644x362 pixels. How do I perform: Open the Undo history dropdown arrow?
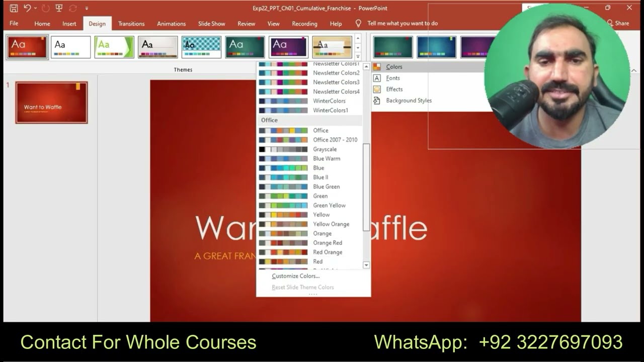pyautogui.click(x=35, y=8)
